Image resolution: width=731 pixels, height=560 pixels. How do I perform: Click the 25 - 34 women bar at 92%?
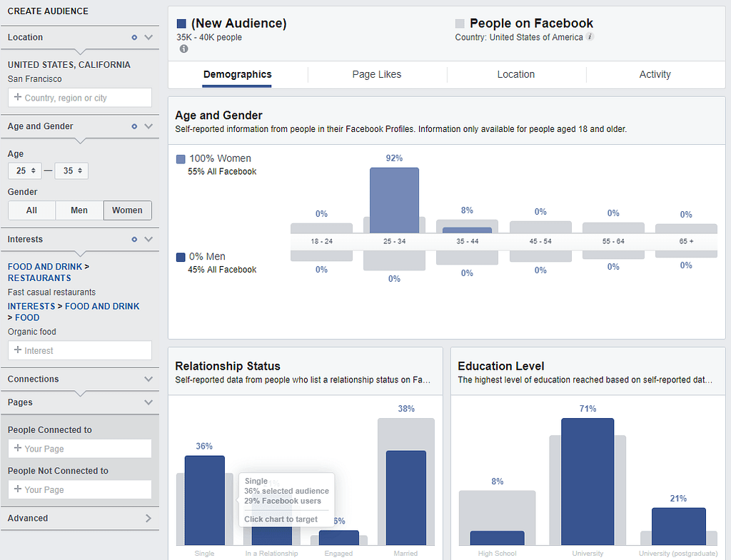coord(394,200)
